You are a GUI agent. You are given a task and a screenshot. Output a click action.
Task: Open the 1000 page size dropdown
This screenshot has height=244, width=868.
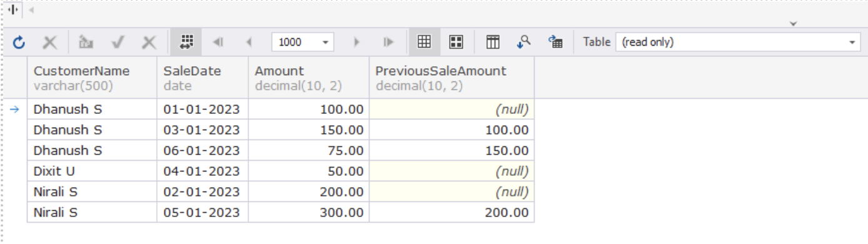325,43
